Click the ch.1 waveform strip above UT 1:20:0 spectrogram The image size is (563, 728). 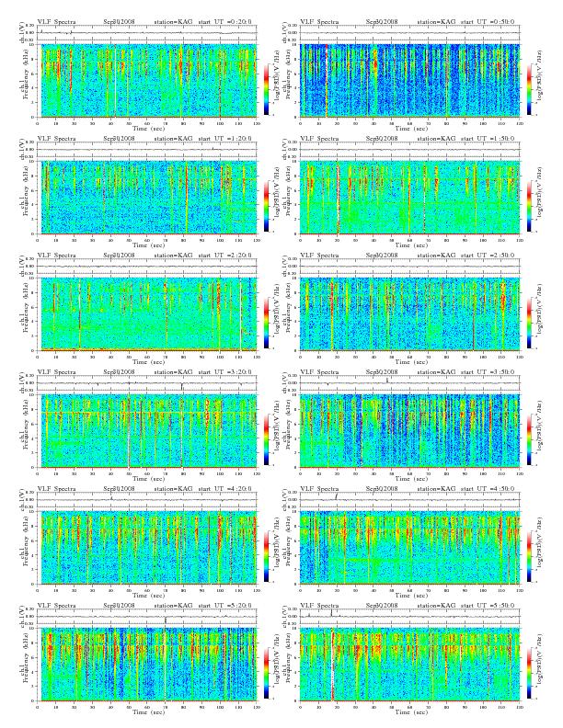click(x=147, y=150)
